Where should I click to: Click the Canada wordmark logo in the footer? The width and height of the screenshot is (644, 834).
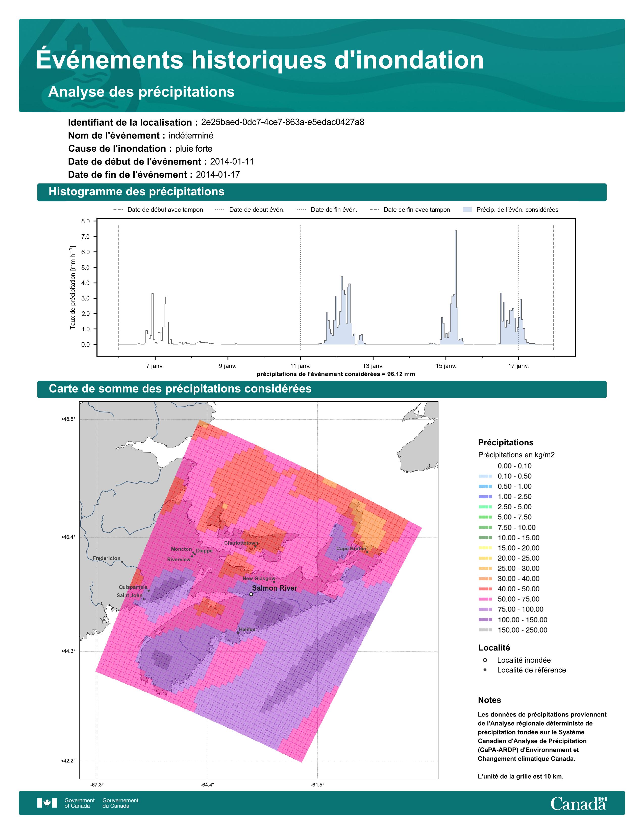(578, 803)
